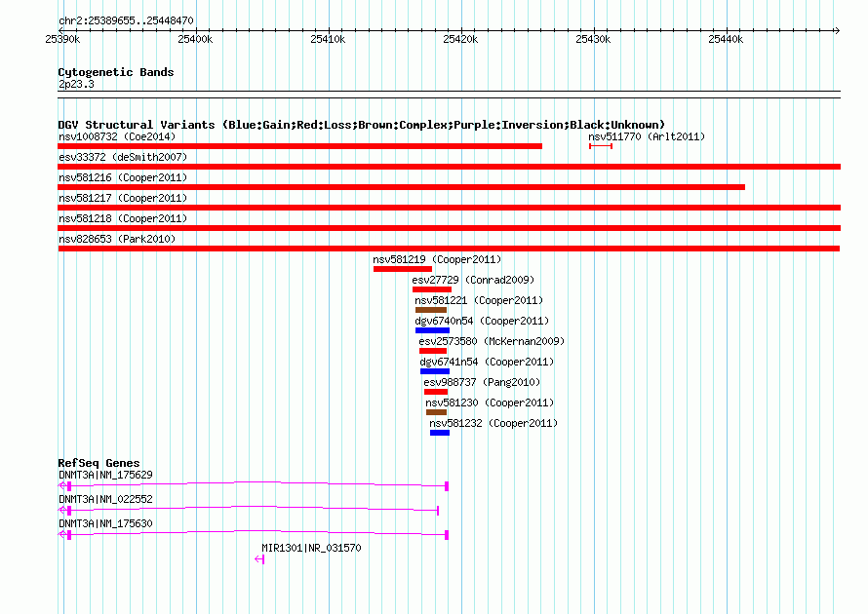This screenshot has height=614, width=868.
Task: Click the 25420k ruler tick label
Action: click(460, 39)
